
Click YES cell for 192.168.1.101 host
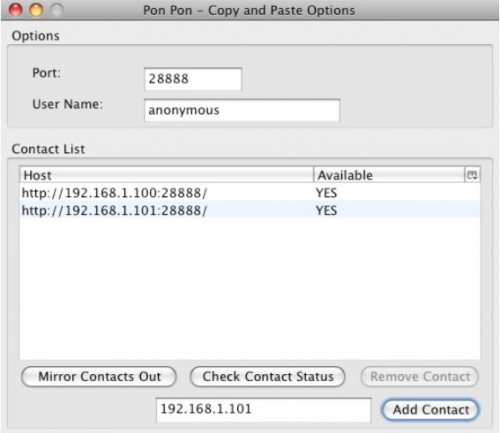(x=326, y=210)
